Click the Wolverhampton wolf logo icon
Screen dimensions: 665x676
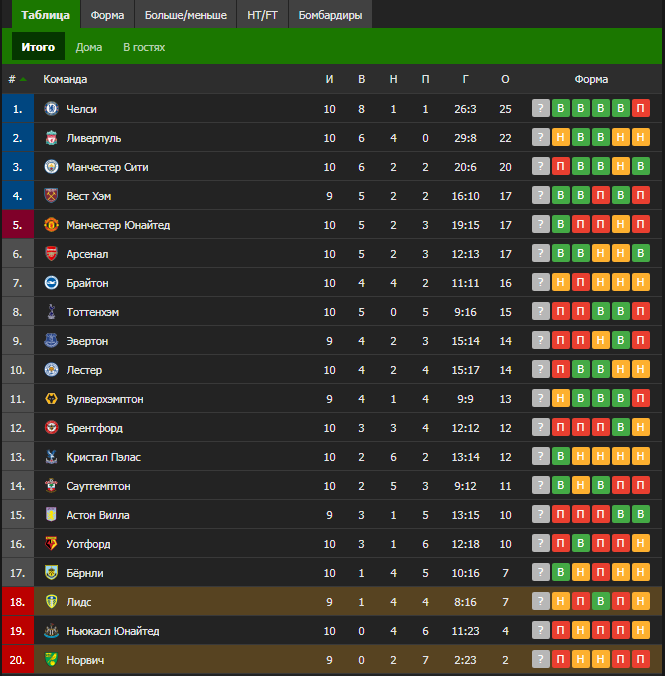pyautogui.click(x=51, y=399)
